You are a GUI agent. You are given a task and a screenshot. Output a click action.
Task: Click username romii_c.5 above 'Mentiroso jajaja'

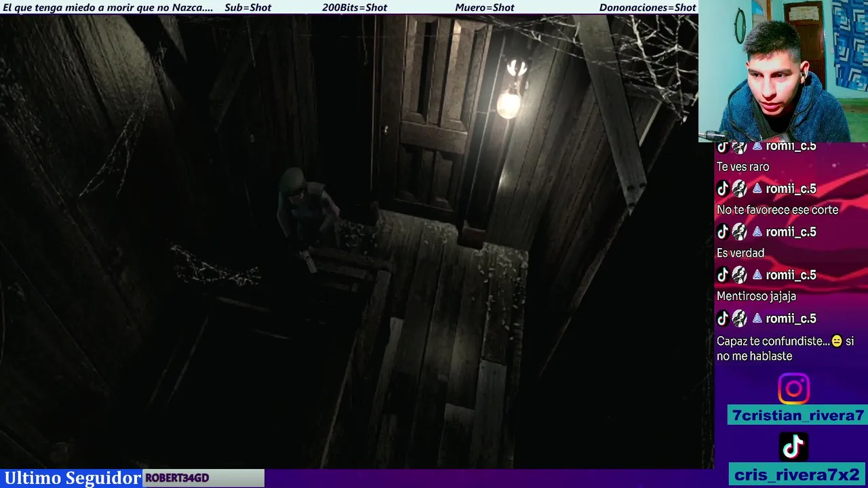coord(791,275)
